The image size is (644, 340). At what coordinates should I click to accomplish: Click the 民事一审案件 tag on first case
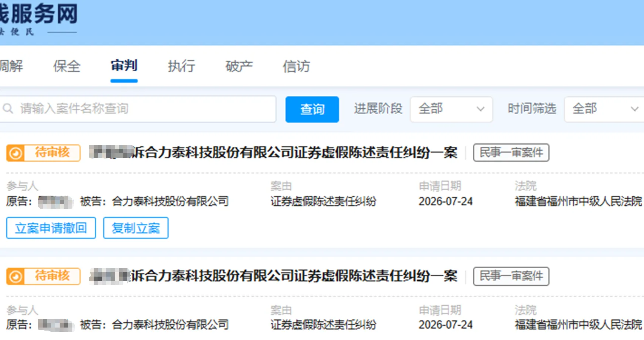pyautogui.click(x=511, y=153)
